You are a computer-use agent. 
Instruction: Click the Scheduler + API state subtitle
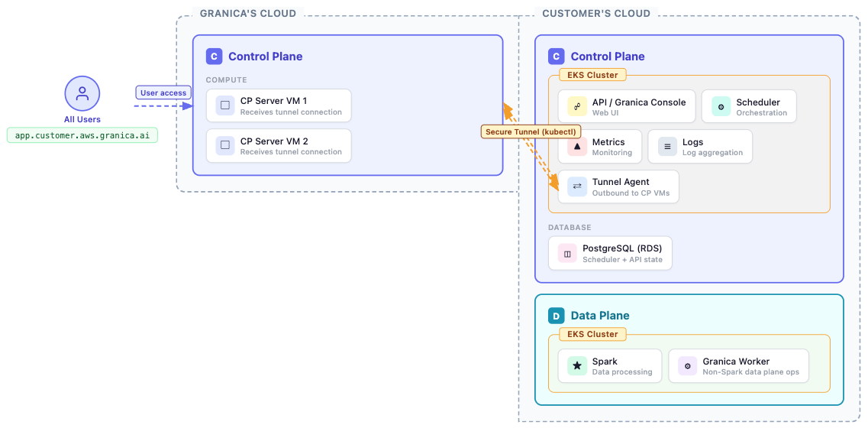pyautogui.click(x=622, y=259)
